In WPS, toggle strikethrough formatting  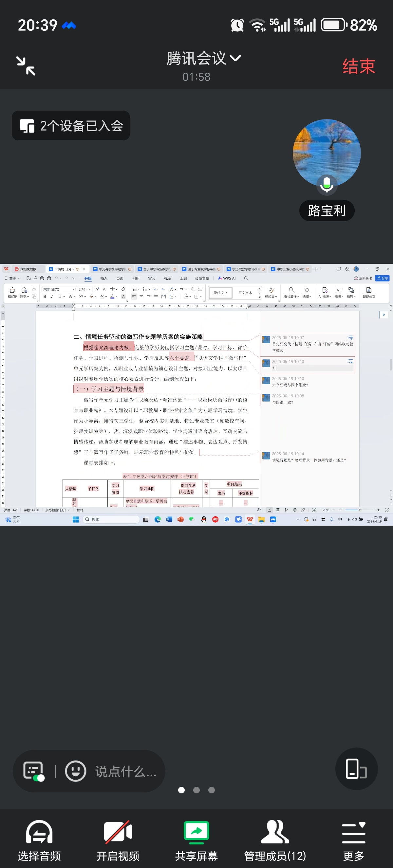coord(70,297)
